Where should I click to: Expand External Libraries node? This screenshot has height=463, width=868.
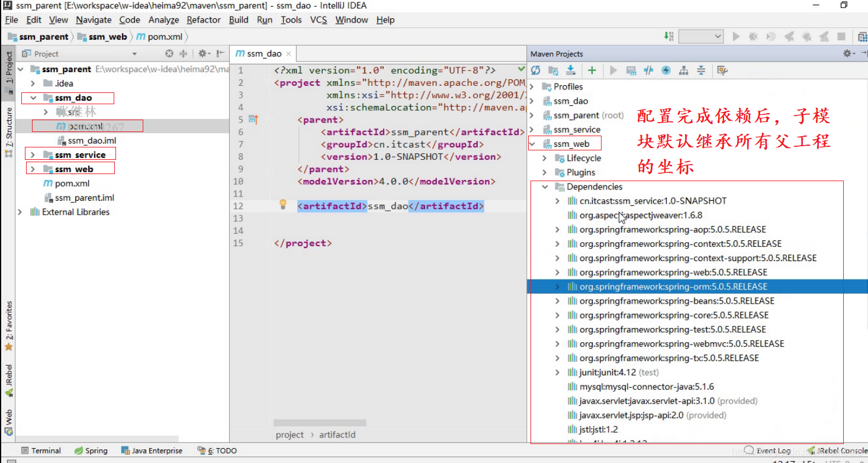[20, 212]
